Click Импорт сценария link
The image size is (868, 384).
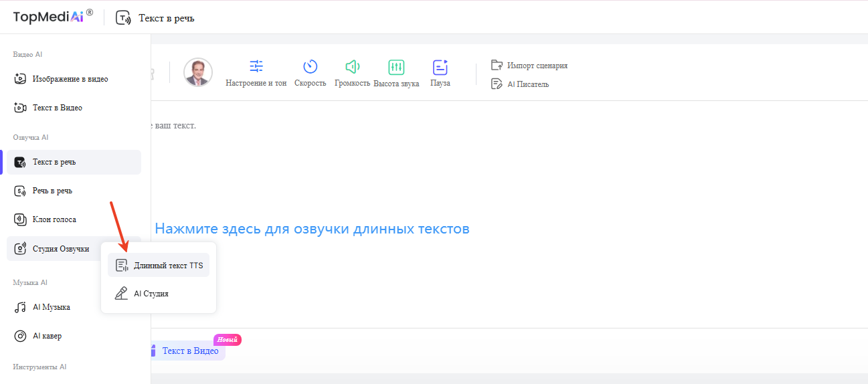point(537,66)
